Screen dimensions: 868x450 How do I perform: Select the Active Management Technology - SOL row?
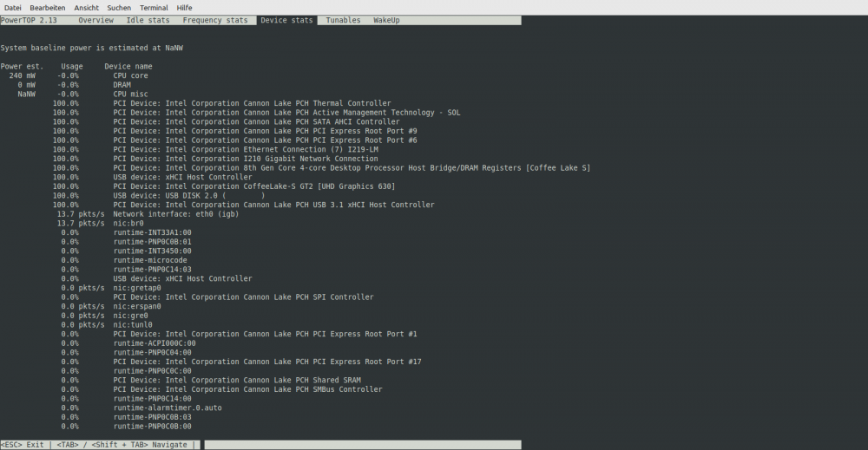pos(256,113)
